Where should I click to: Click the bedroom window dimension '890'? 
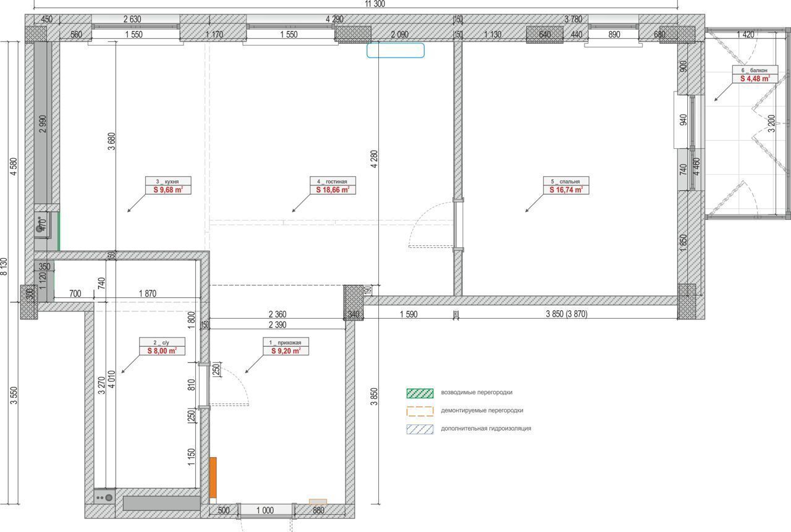[614, 35]
